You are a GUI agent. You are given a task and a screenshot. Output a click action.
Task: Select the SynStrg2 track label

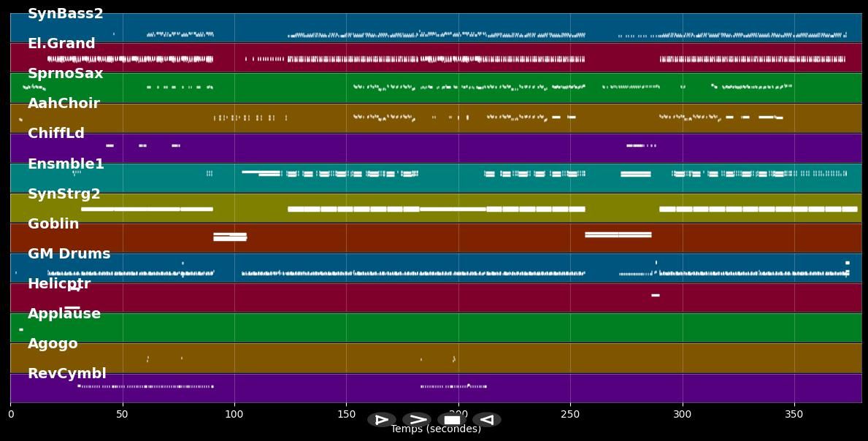64,194
